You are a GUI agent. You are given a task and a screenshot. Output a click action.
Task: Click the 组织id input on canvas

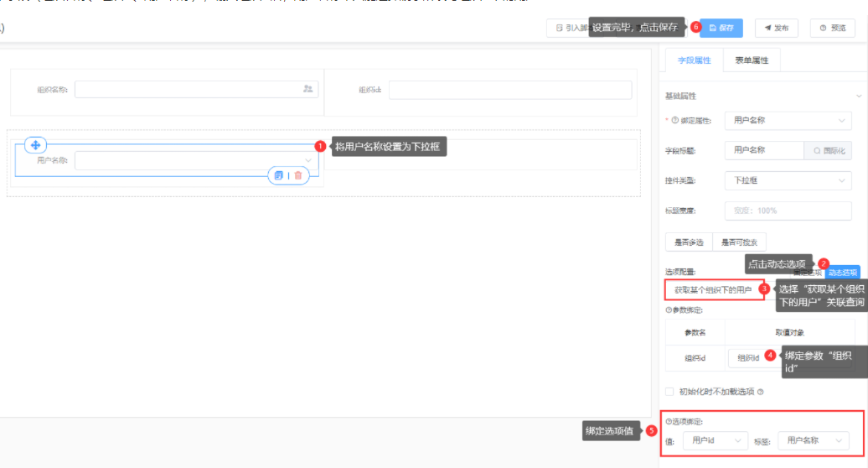pos(510,90)
